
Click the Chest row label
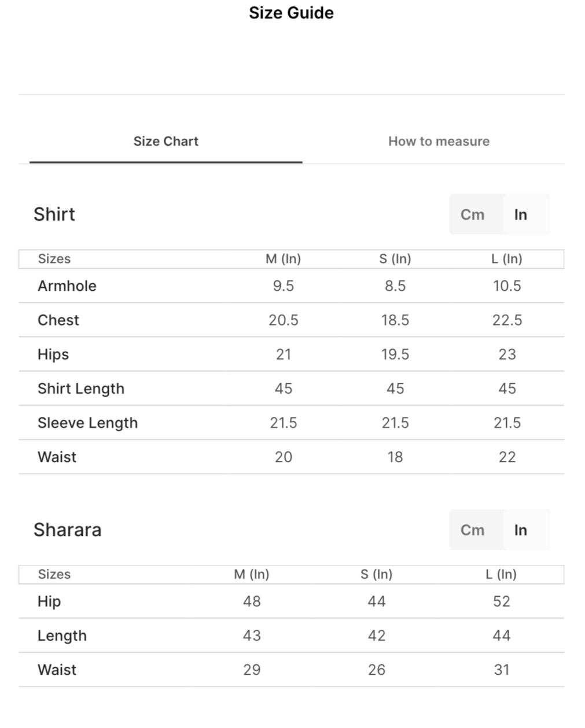point(58,320)
